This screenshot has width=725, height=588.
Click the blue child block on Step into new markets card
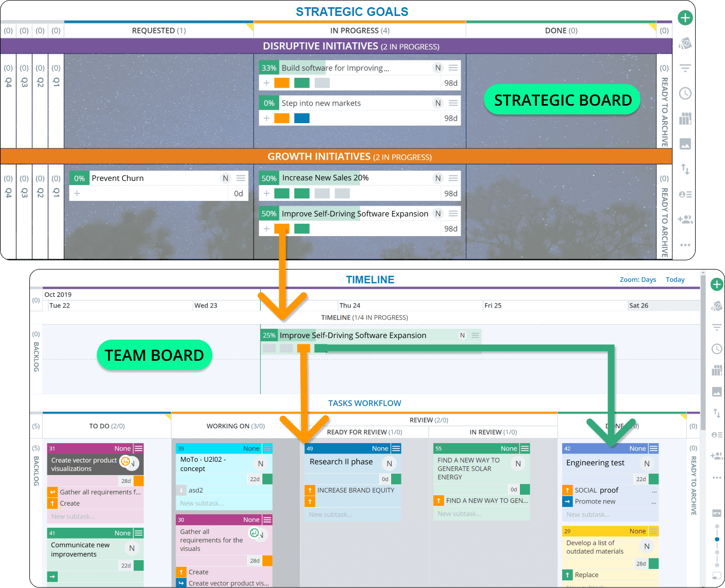[302, 119]
